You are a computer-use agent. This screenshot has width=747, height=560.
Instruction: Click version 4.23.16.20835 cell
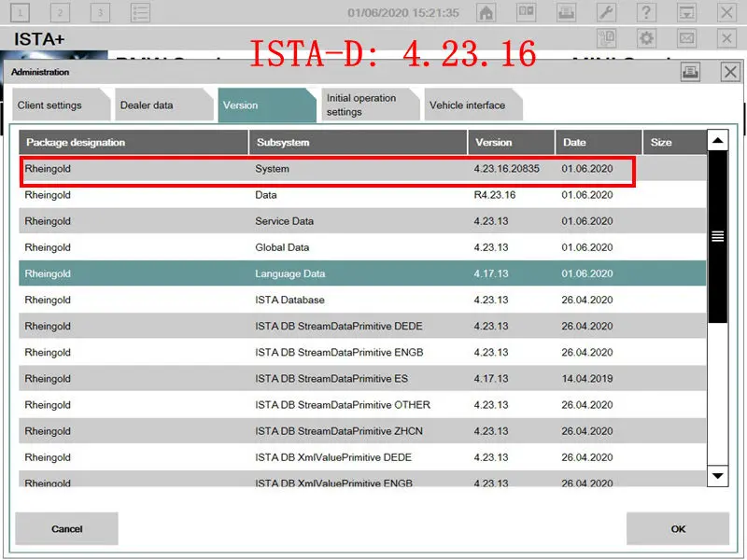click(x=506, y=169)
